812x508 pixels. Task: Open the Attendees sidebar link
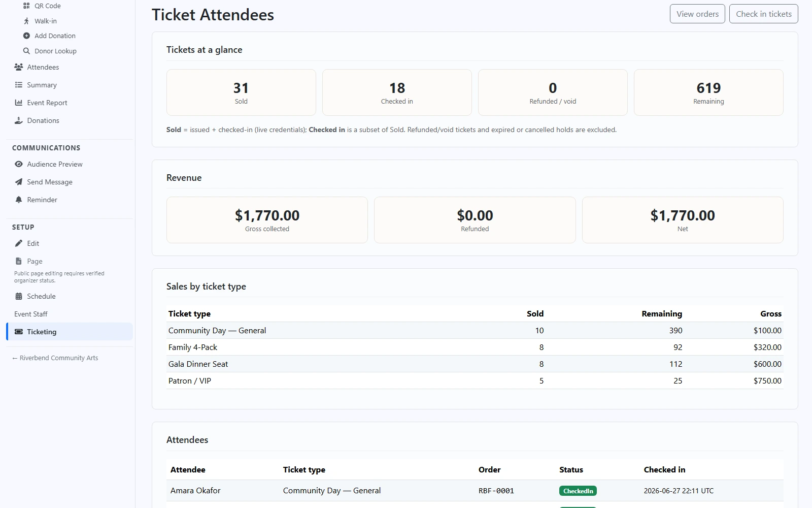[43, 67]
